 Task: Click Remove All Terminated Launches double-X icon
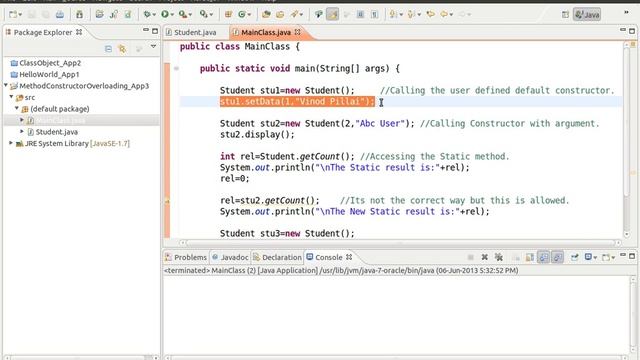pos(498,257)
